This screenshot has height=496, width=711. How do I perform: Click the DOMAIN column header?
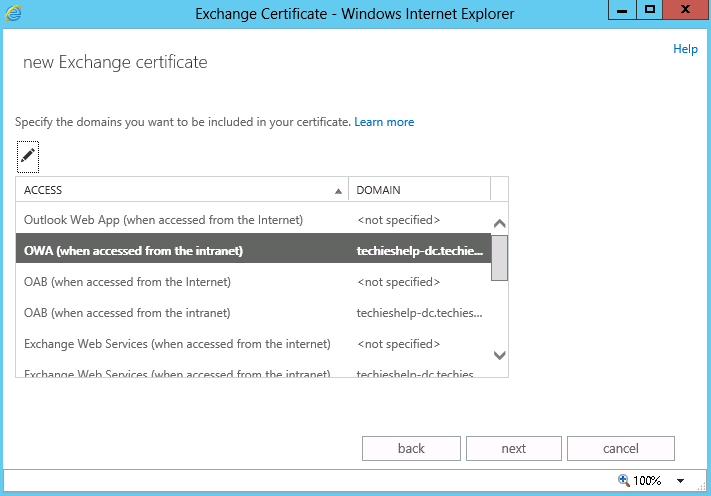tap(419, 190)
